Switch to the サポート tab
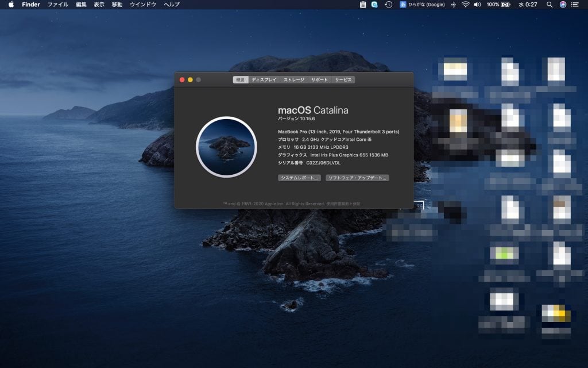The image size is (588, 368). coord(319,79)
